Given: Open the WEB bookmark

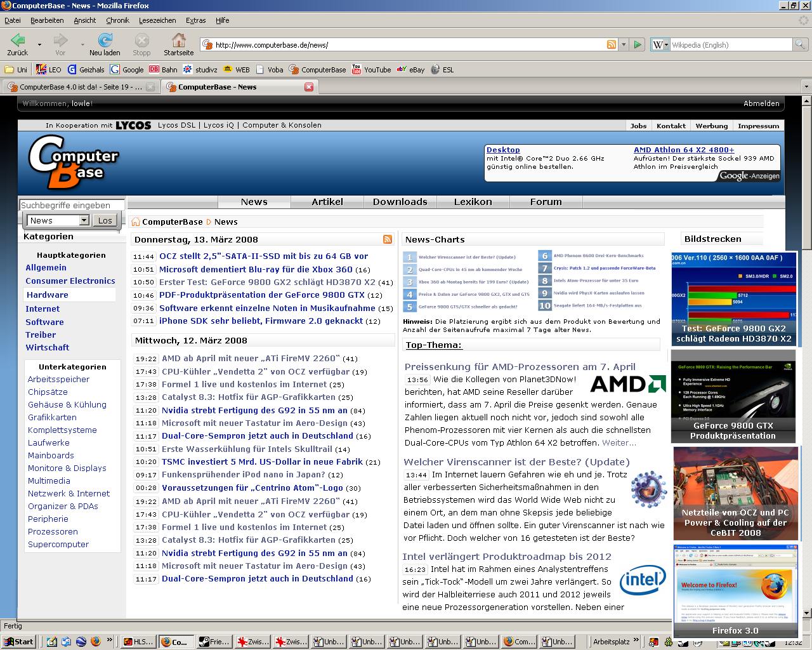Looking at the screenshot, I should (x=237, y=70).
